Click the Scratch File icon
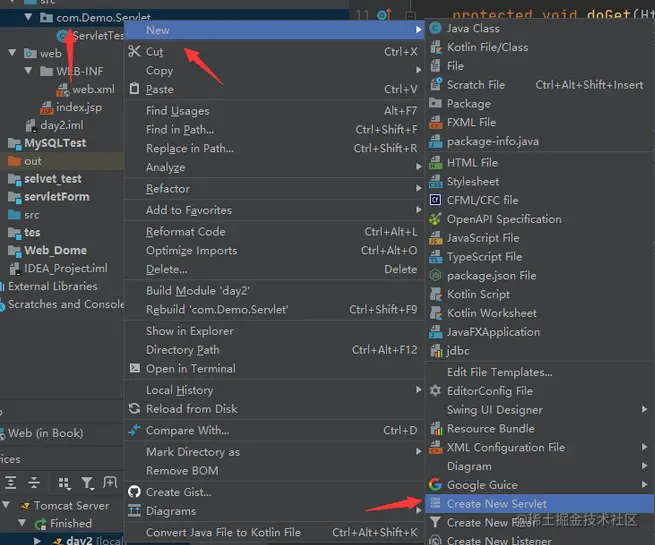Viewport: 655px width, 545px height. [435, 85]
